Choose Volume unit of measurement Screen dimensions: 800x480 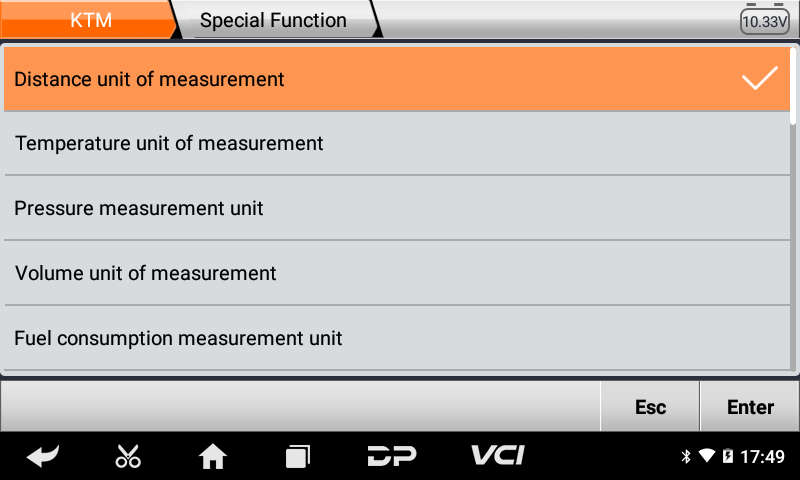pos(397,273)
